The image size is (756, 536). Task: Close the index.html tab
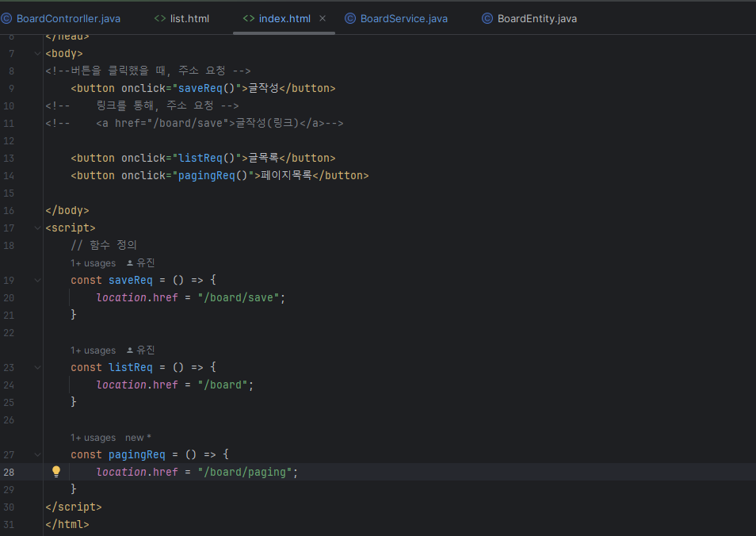[x=323, y=18]
